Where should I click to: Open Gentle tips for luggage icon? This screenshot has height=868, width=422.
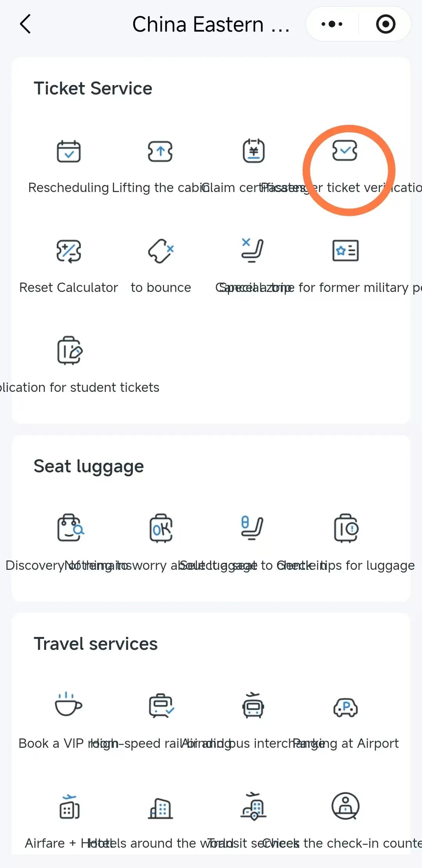[346, 528]
